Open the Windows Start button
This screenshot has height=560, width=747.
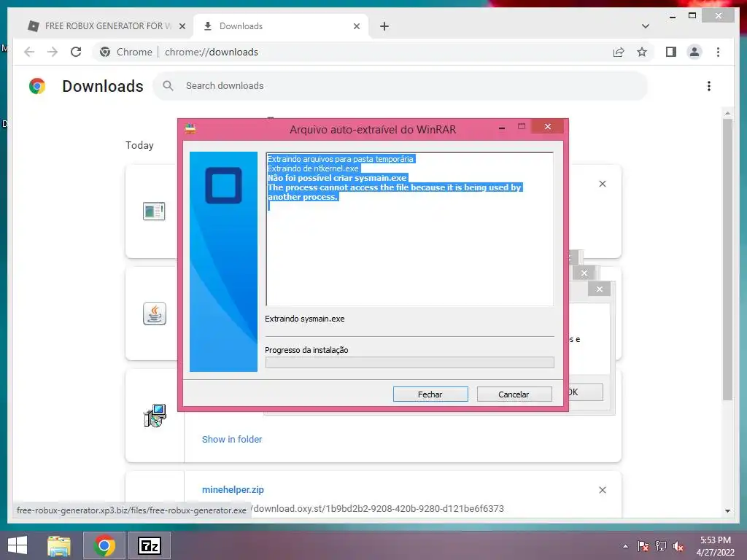(18, 545)
